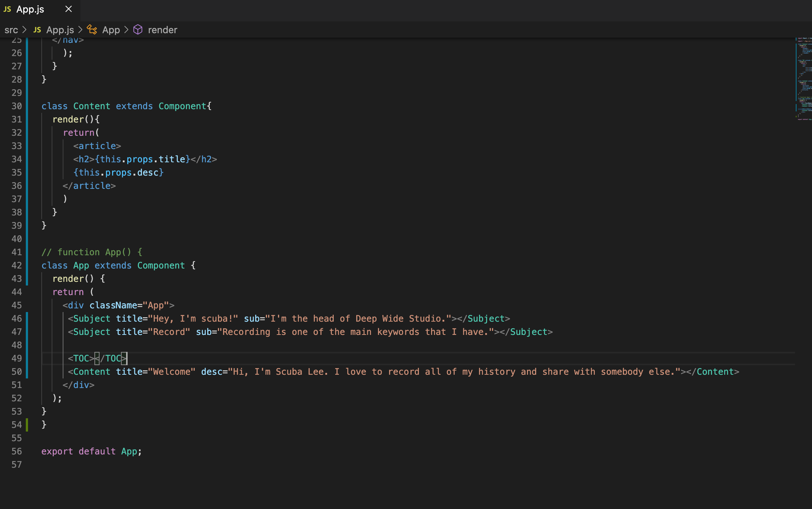Viewport: 812px width, 509px height.
Task: Select the App.js tab label
Action: click(x=30, y=9)
